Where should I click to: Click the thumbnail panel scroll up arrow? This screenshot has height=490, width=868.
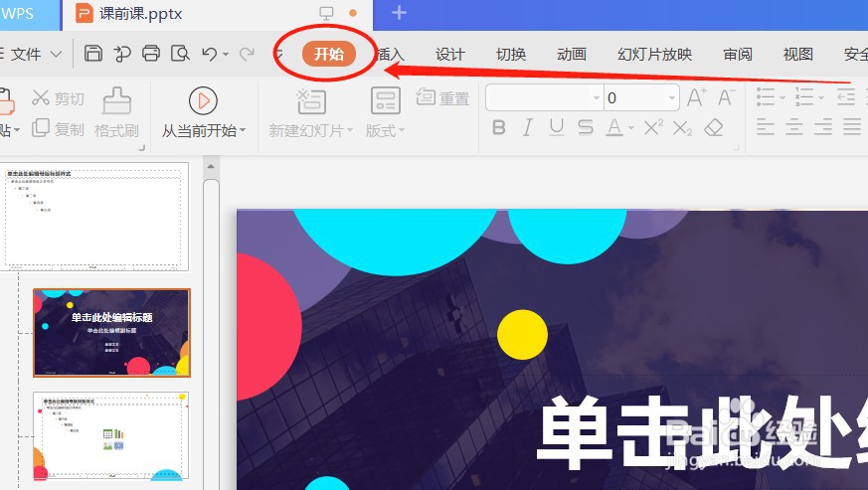[x=211, y=166]
